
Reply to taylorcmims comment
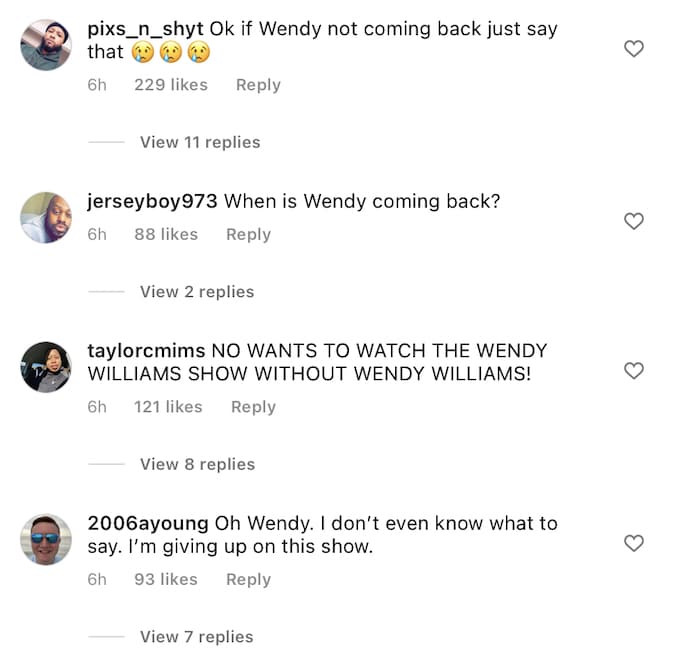[253, 407]
